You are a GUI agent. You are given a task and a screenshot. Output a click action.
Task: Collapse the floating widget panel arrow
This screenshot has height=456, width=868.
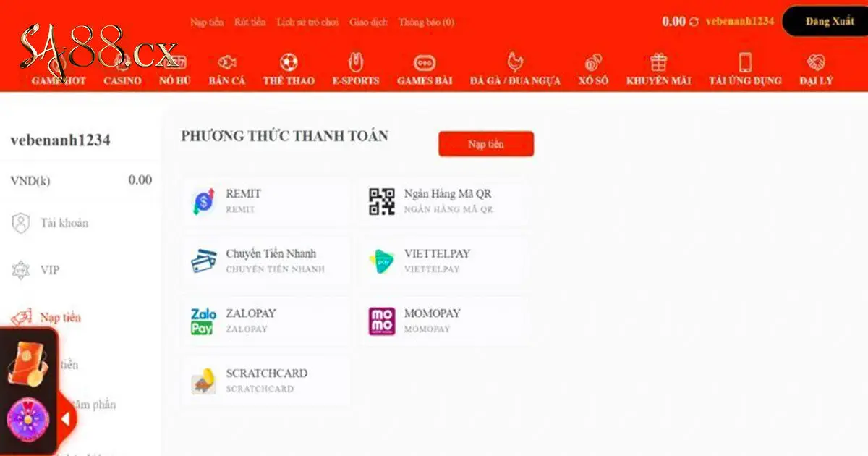(66, 419)
